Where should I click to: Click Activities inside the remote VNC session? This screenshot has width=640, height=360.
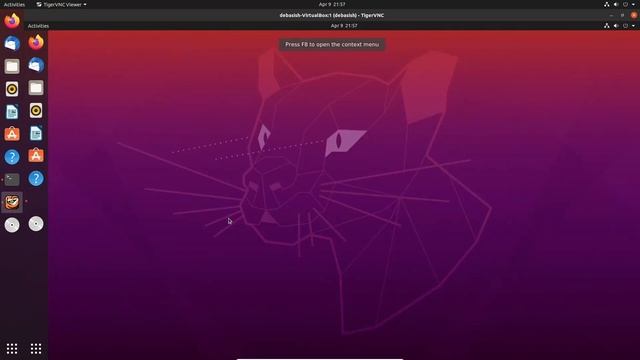point(38,26)
